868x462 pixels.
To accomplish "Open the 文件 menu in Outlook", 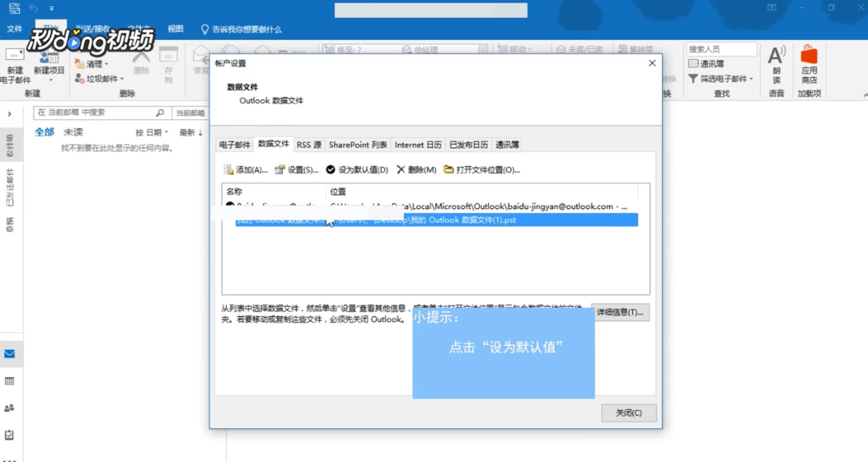I will click(14, 29).
